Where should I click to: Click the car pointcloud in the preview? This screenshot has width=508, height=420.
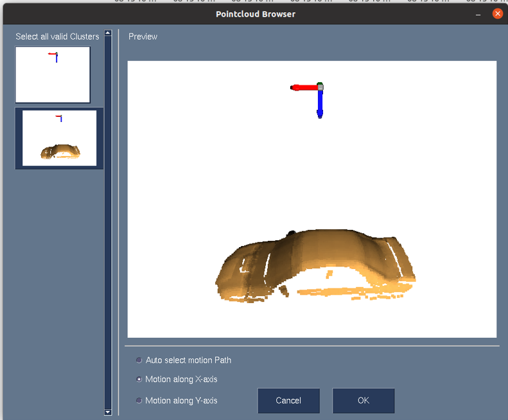(x=315, y=265)
